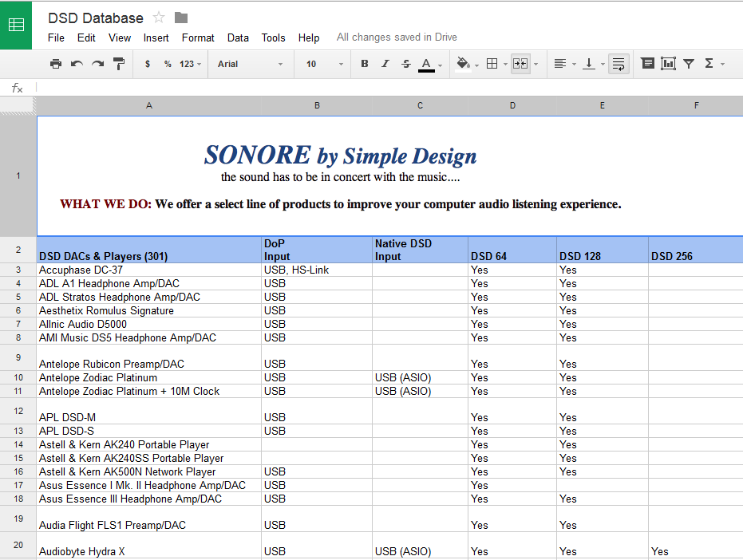Open the 123 number formats dropdown
This screenshot has height=560, width=743.
(x=190, y=64)
